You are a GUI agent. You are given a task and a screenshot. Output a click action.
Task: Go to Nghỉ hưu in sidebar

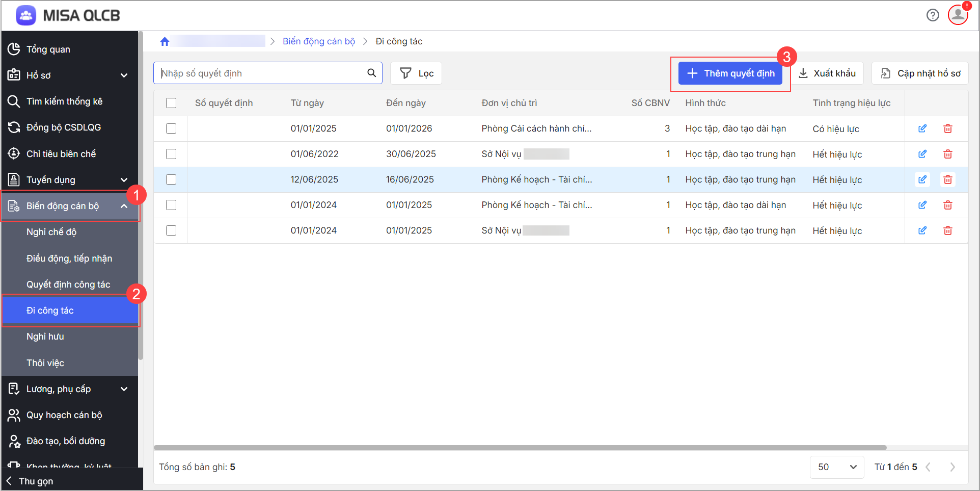45,337
